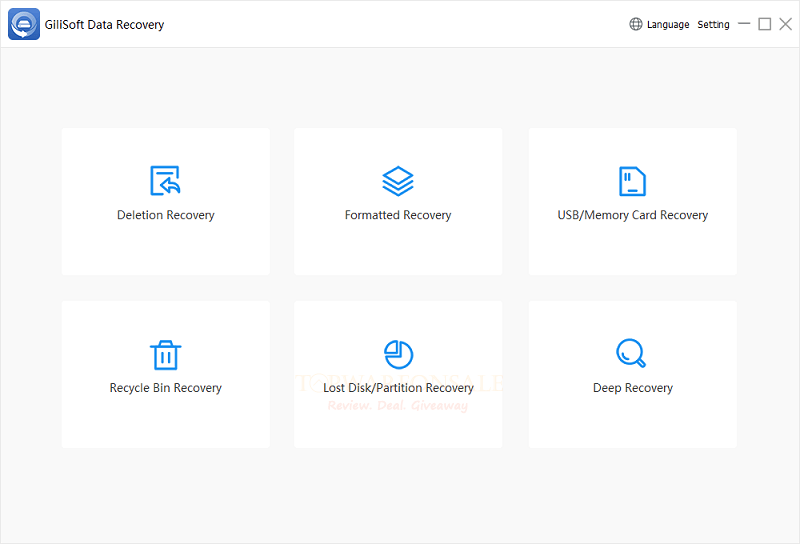The height and width of the screenshot is (544, 800).
Task: Click the USB/Memory Card icon
Action: [632, 181]
